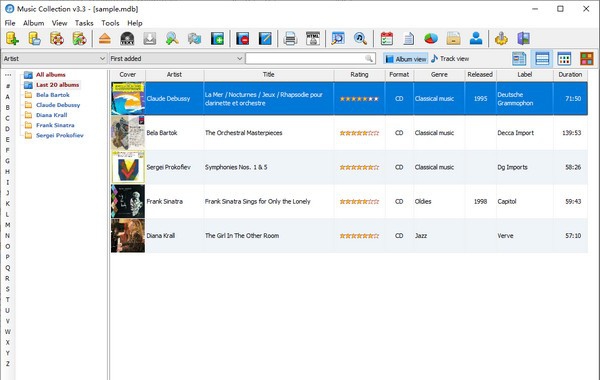Click the restore database icon with green arrow
Viewport: 600px width, 380px height.
click(x=79, y=39)
